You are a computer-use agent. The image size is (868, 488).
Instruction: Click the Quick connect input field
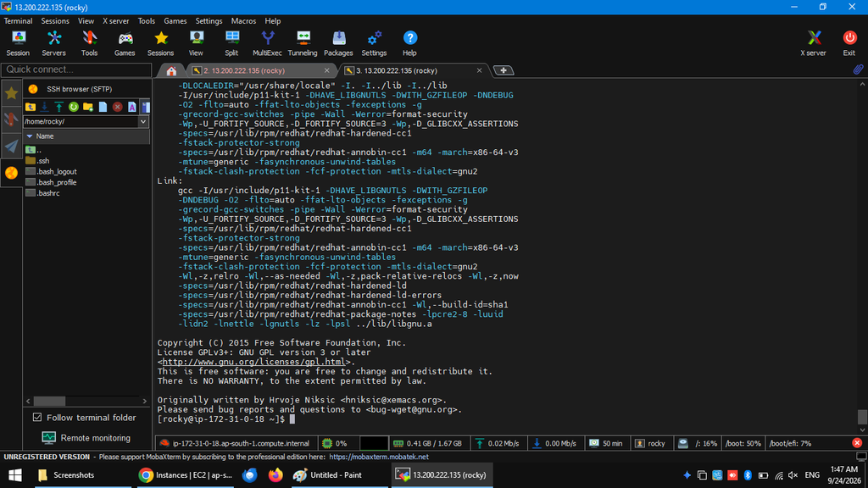click(x=76, y=69)
